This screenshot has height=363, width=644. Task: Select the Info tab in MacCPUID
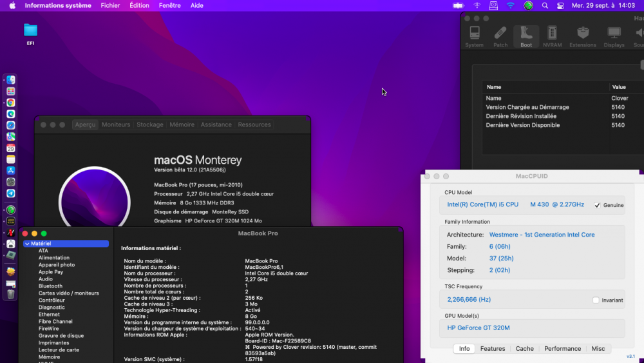coord(464,349)
